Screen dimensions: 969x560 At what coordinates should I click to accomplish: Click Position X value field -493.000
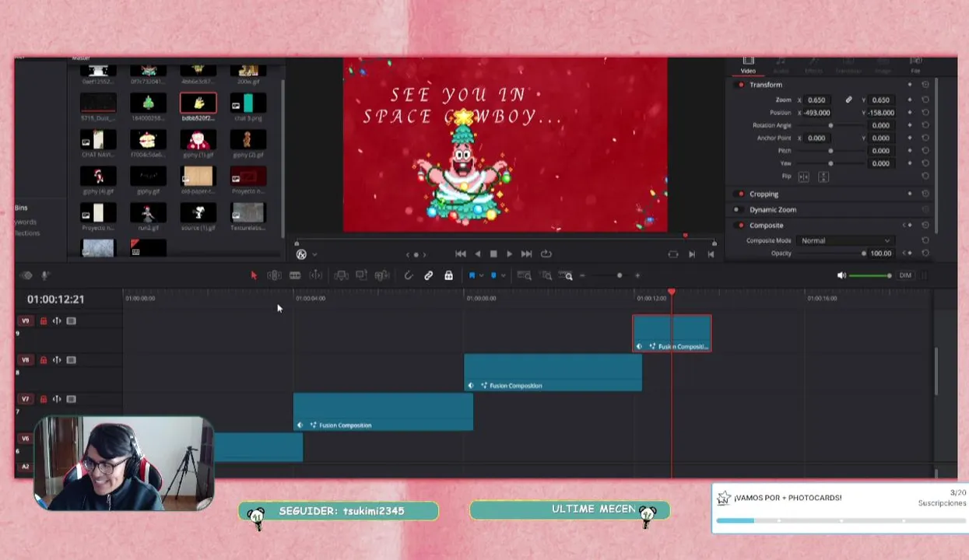817,113
